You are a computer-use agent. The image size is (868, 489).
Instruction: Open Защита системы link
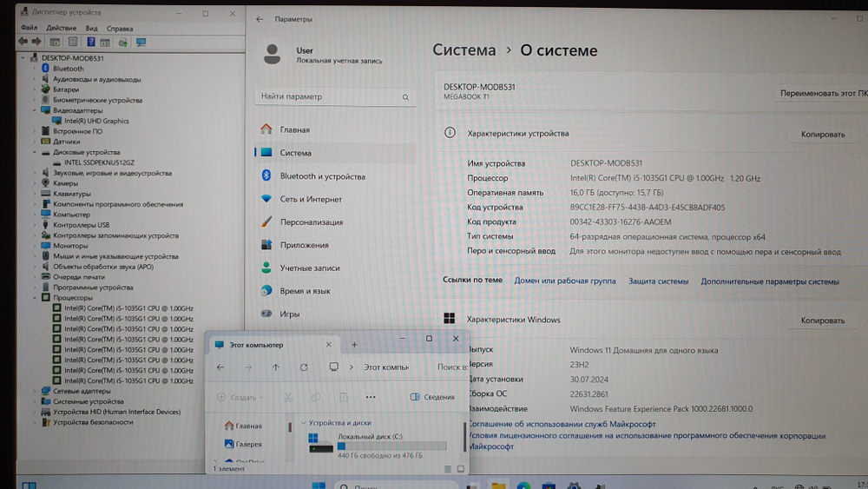(658, 281)
